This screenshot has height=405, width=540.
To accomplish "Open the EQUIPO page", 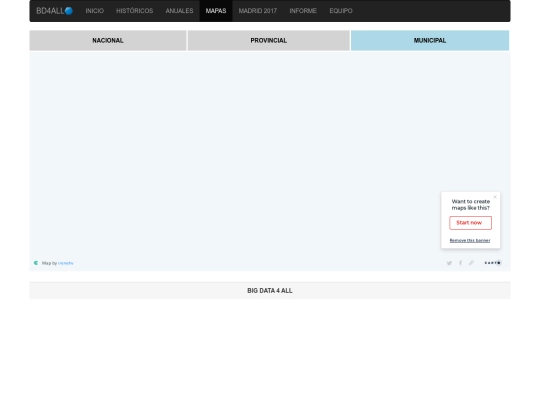I will point(341,11).
